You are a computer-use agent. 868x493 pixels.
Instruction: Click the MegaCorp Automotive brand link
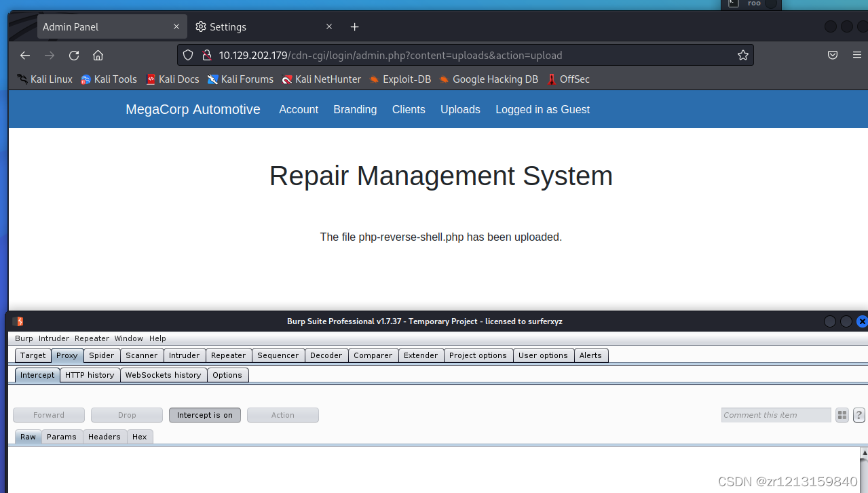click(x=193, y=109)
